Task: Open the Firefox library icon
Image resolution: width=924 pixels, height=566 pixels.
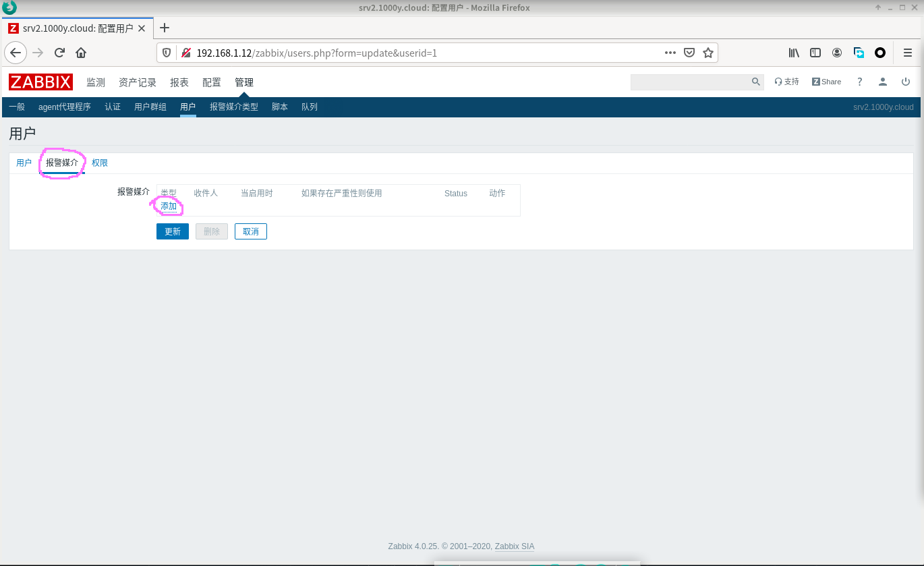Action: click(x=794, y=53)
